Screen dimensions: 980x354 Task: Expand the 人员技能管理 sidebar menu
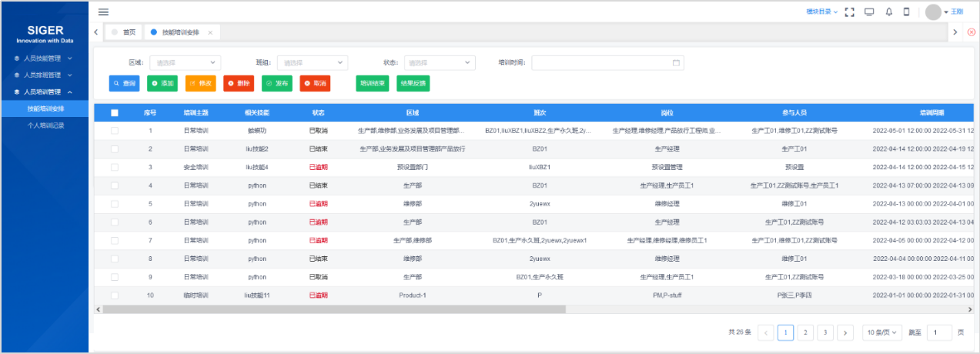click(x=43, y=58)
